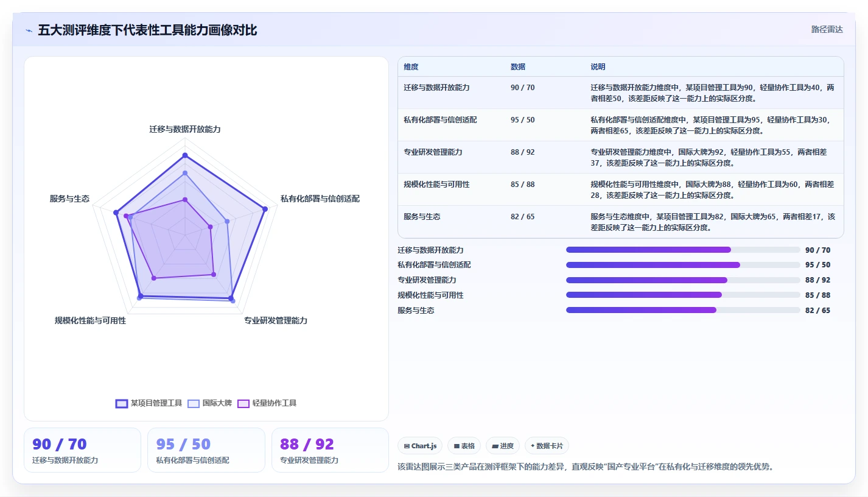
Task: Click 国际大牌 point on 迁移与数据开放能力 axis
Action: click(x=185, y=173)
